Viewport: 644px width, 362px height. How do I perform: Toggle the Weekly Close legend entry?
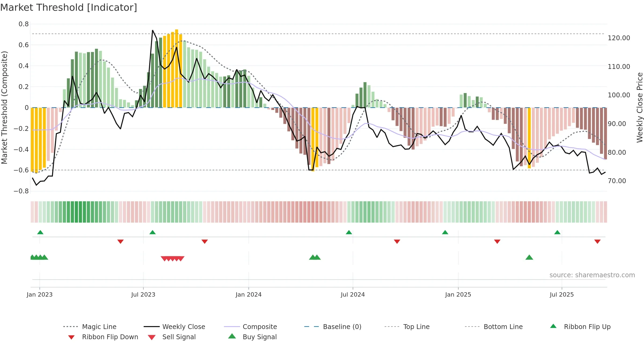(174, 327)
